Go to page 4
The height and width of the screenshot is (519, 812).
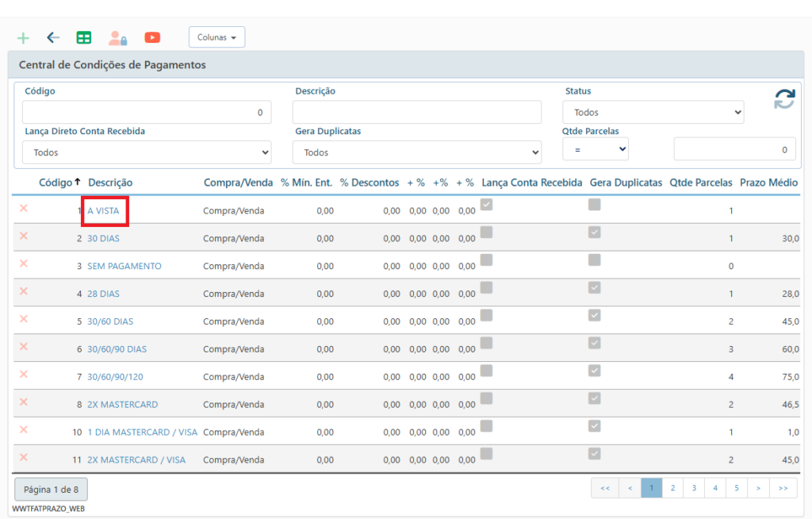click(715, 488)
